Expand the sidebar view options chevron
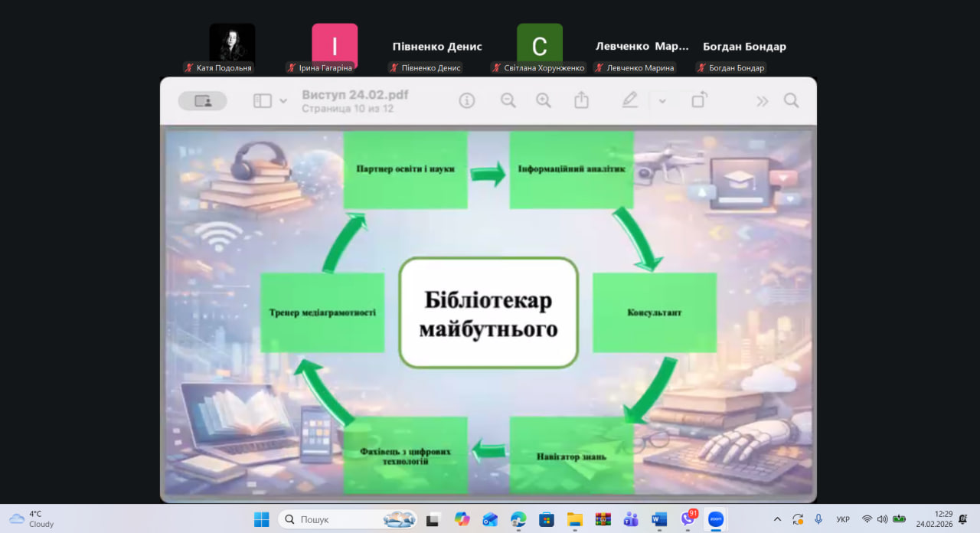Viewport: 980px width, 533px height. [283, 101]
